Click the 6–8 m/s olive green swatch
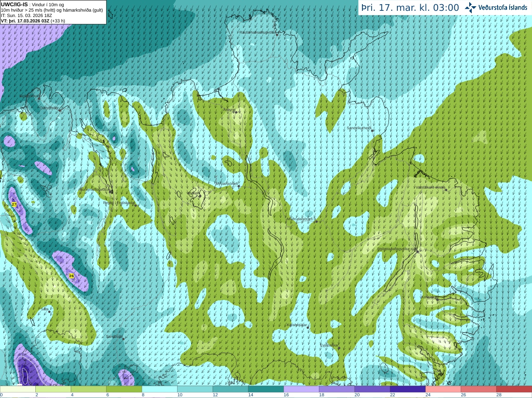 [x=124, y=389]
